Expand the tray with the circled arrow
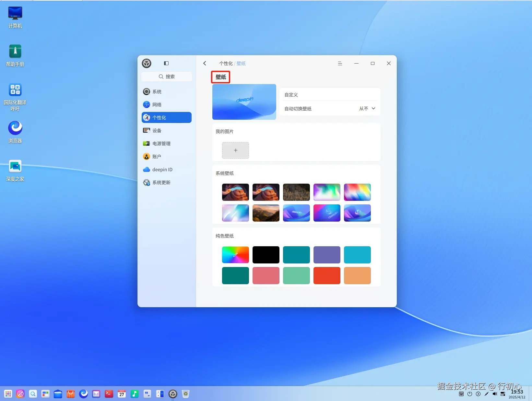This screenshot has width=532, height=401. click(478, 394)
